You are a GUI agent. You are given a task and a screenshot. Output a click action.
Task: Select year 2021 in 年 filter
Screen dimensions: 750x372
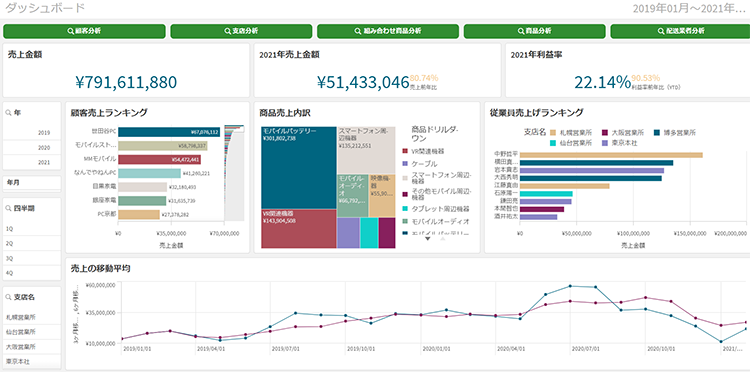tap(32, 163)
